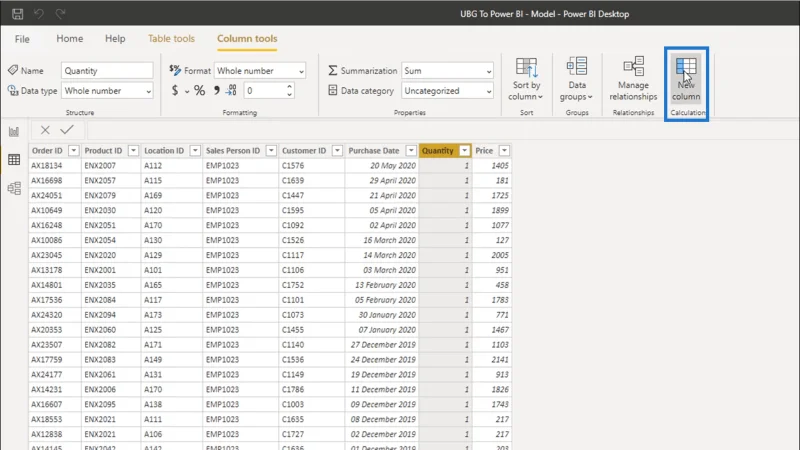Click cell C1073 in Customer ID
800x450 pixels.
click(x=311, y=315)
